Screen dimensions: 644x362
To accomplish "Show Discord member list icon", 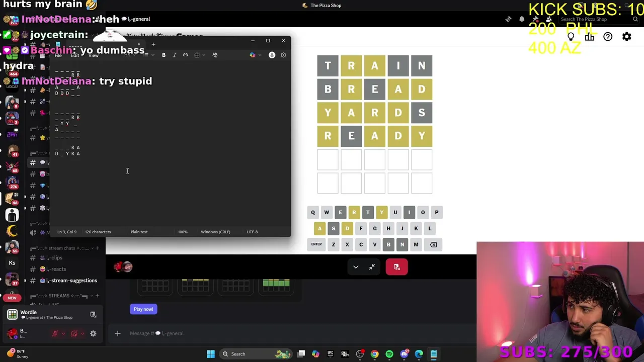I will click(x=549, y=19).
